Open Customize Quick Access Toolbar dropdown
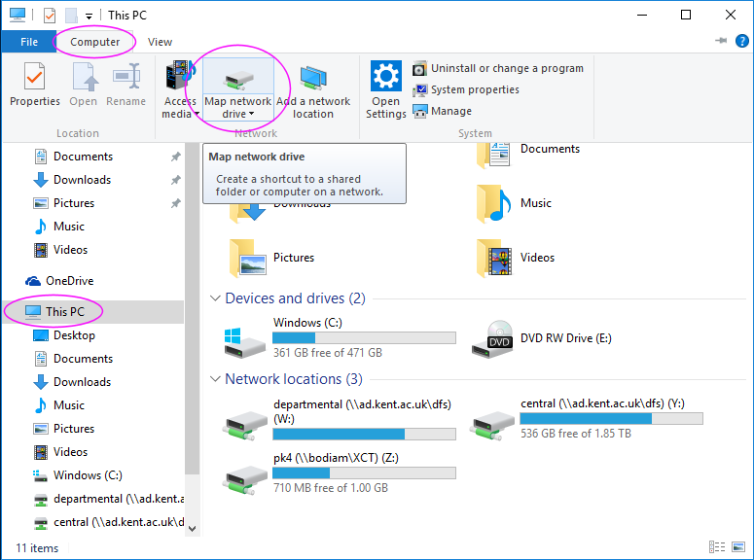The height and width of the screenshot is (560, 754). pos(89,16)
